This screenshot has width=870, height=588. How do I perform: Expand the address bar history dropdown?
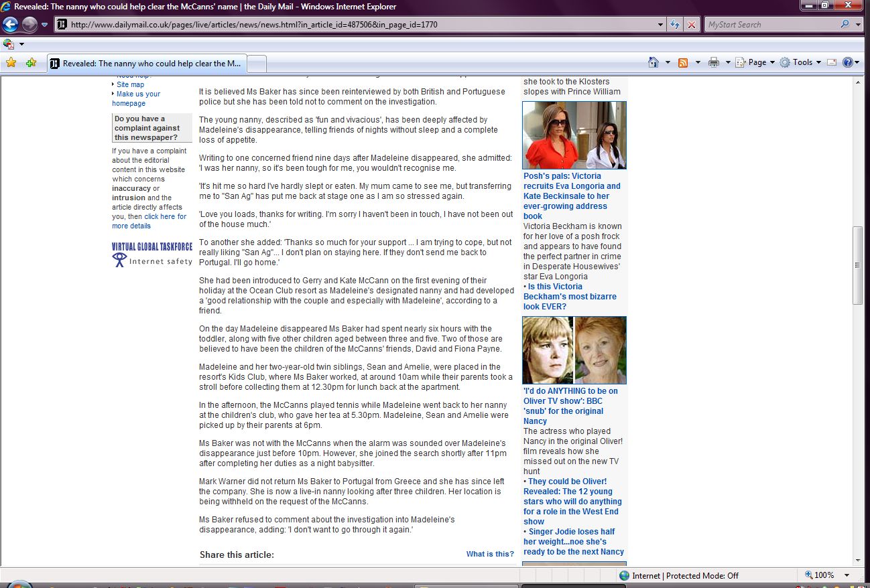pos(661,25)
